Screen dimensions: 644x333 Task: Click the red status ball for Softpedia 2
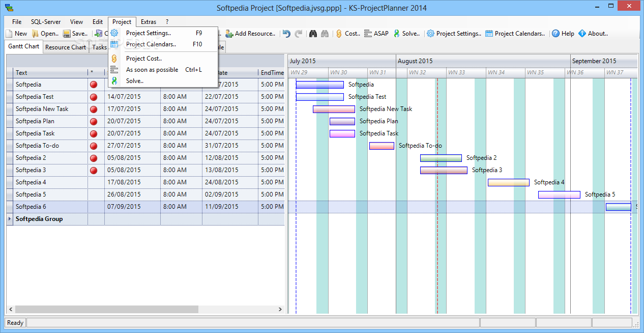(x=94, y=158)
